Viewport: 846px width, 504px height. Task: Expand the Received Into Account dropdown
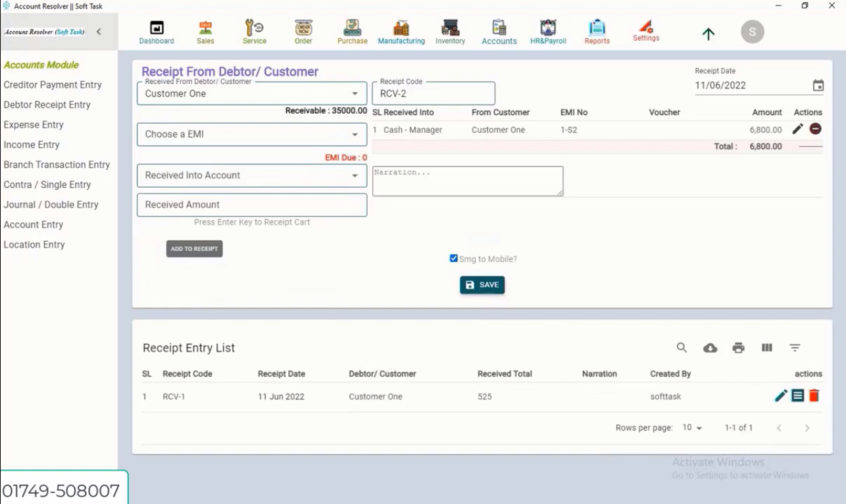coord(252,176)
